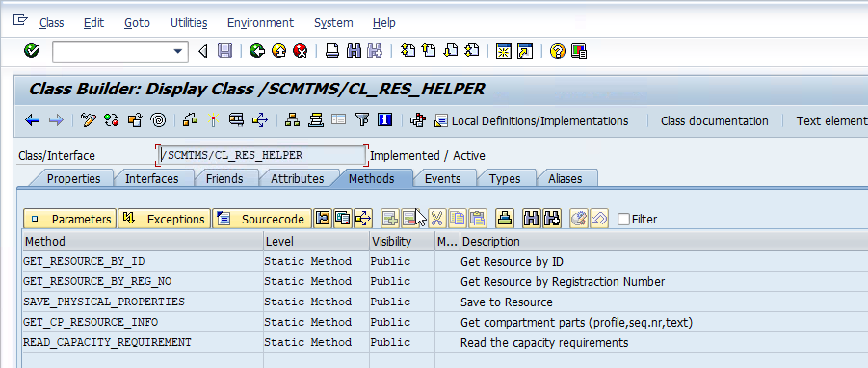Open Class documentation
Image resolution: width=868 pixels, height=368 pixels.
coord(714,120)
